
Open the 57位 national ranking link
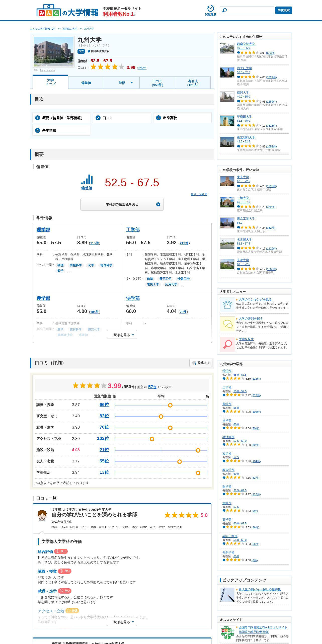click(x=152, y=387)
